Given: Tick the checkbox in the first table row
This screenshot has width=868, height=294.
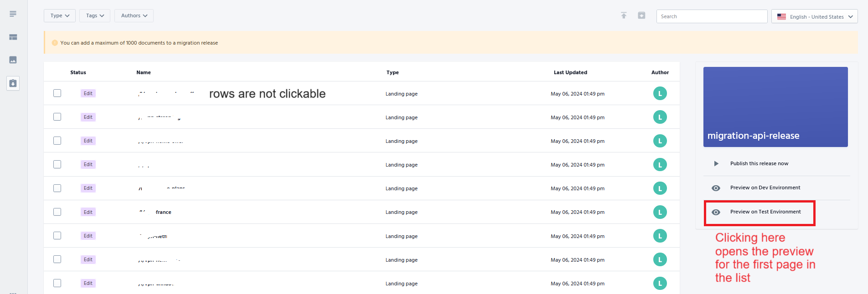Looking at the screenshot, I should tap(57, 93).
